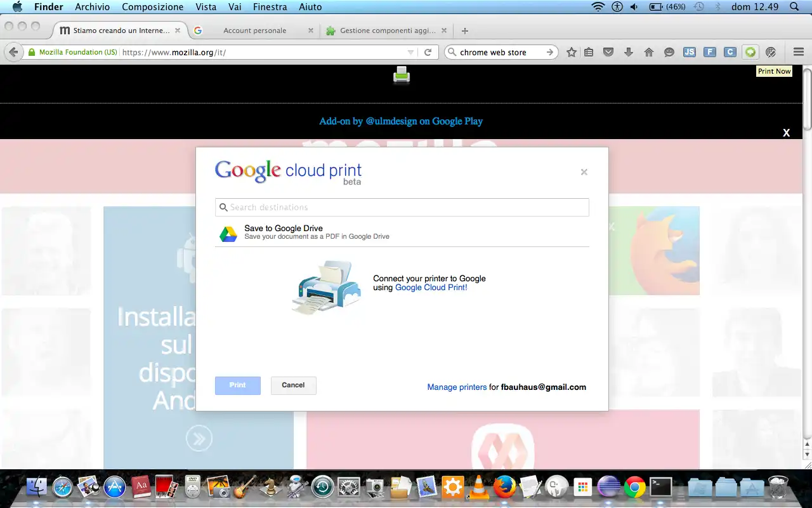Open the Manage printers link
This screenshot has width=812, height=508.
(x=457, y=387)
